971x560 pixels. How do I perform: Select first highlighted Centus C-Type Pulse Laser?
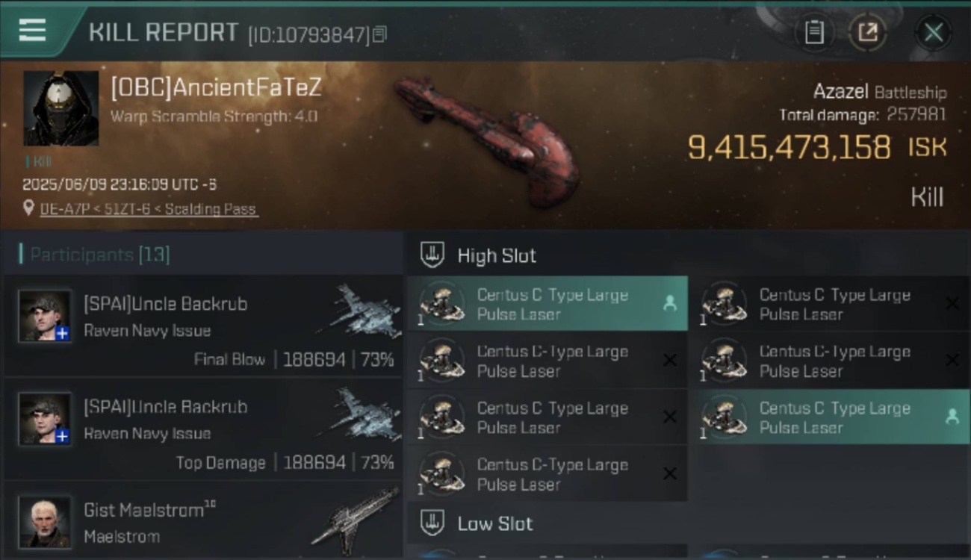point(547,304)
